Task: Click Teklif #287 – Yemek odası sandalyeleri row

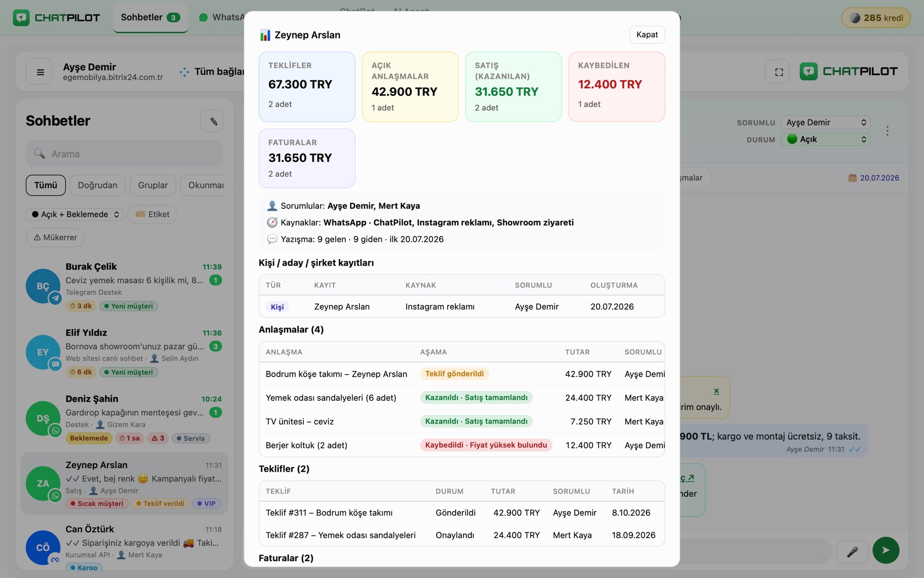Action: coord(461,535)
